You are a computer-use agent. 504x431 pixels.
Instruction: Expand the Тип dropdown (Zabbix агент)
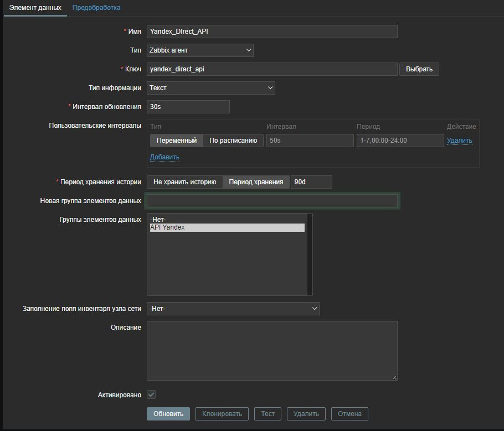pyautogui.click(x=200, y=50)
